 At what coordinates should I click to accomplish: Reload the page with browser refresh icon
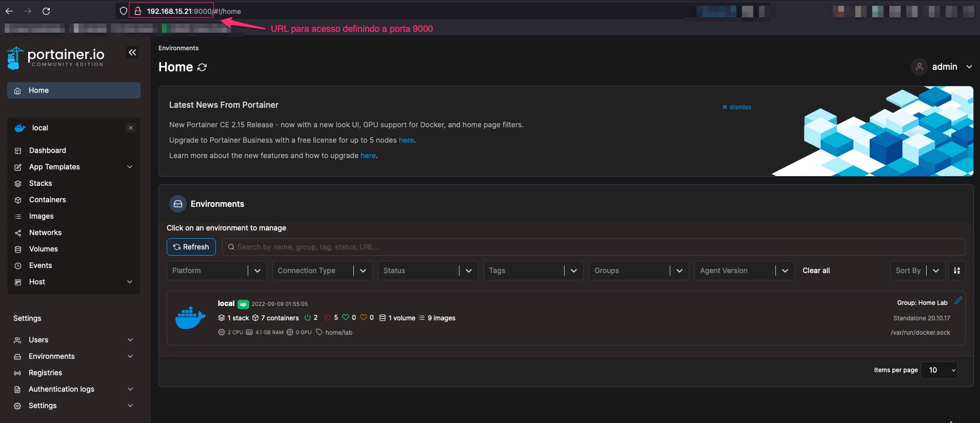click(x=46, y=11)
